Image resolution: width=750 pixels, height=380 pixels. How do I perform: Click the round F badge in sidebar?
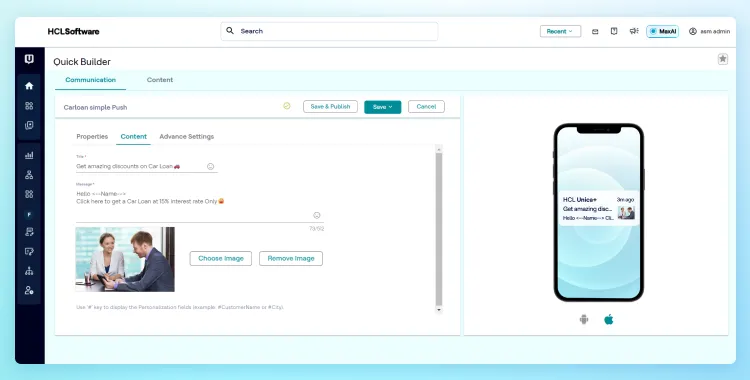29,215
